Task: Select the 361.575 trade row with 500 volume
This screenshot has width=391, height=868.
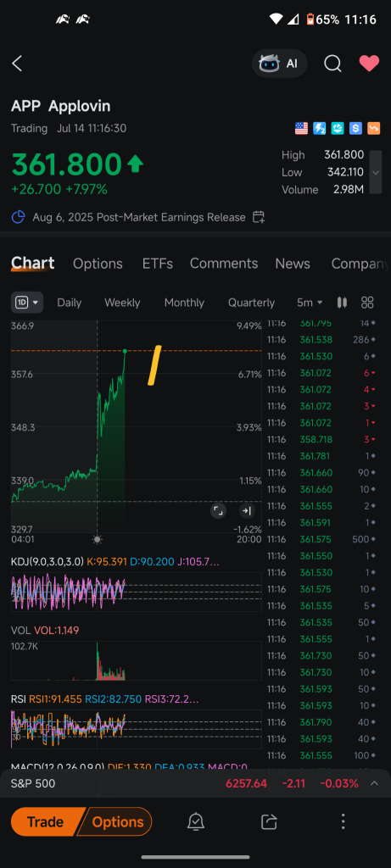Action: (322, 538)
